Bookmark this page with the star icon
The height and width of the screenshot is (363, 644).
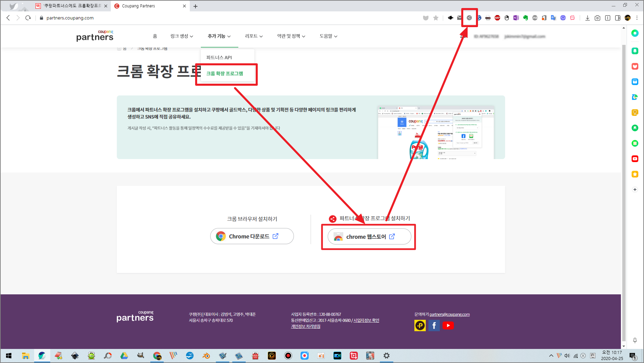[436, 18]
